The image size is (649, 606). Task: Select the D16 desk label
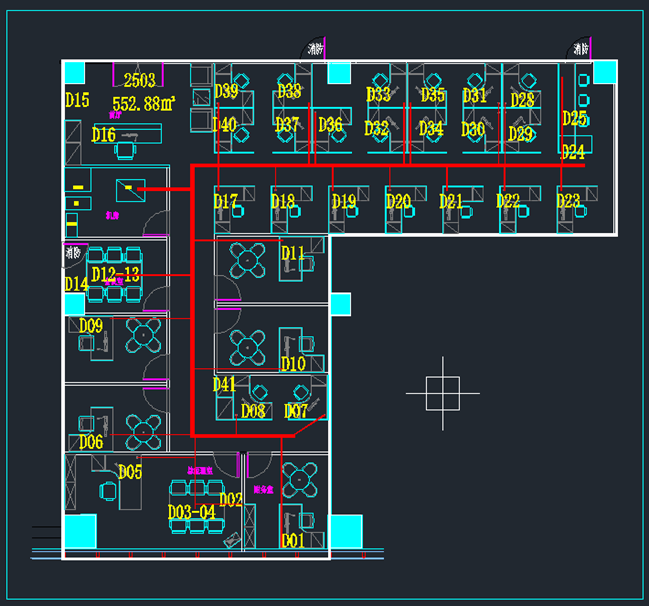104,135
